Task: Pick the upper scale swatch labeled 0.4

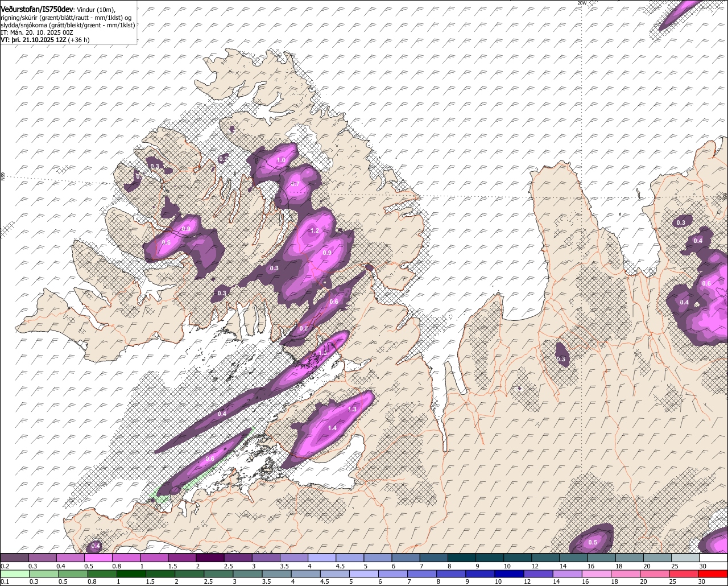Action: point(70,558)
